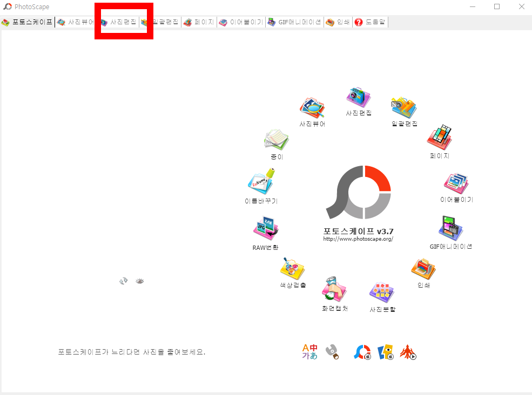Click the update refresh arrows icon
This screenshot has height=395, width=532.
[123, 281]
